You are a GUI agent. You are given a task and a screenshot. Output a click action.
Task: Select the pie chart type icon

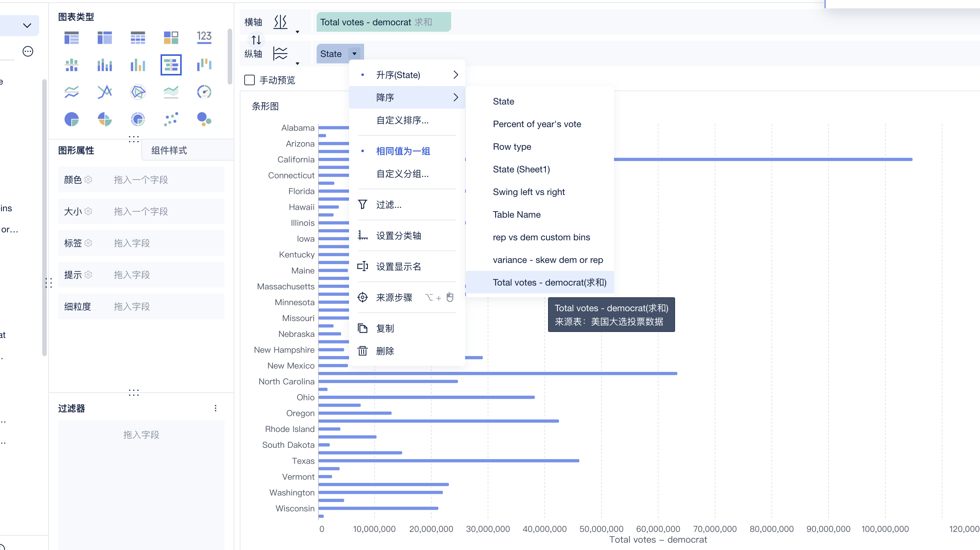click(72, 119)
